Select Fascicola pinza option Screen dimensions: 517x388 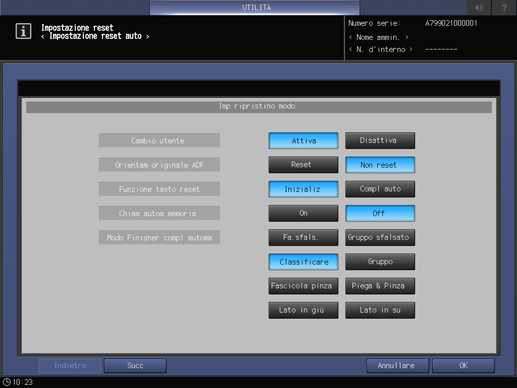[x=303, y=286]
